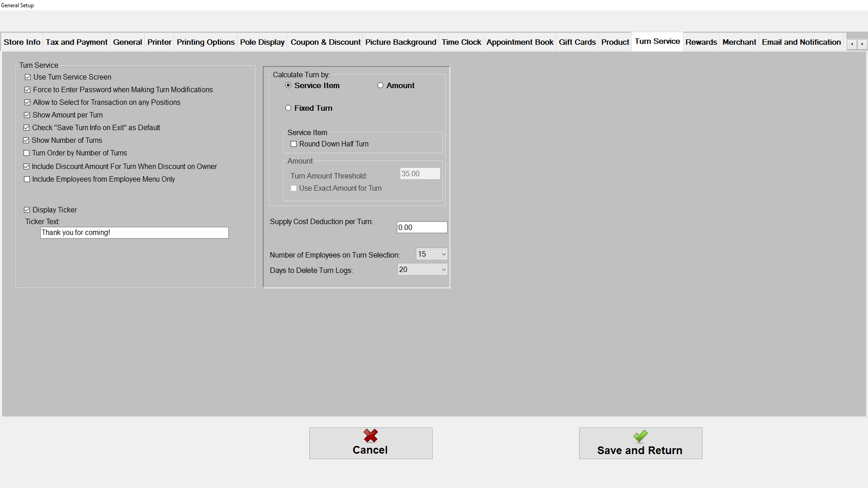Uncheck Use Turn Service Screen
Image resolution: width=868 pixels, height=488 pixels.
point(28,77)
